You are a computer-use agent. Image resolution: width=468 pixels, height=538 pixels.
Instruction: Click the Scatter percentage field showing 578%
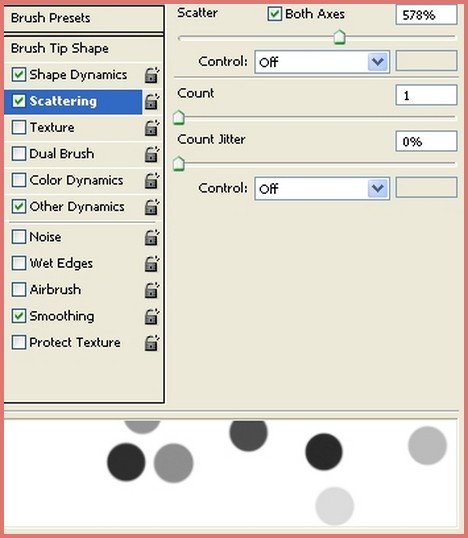426,15
